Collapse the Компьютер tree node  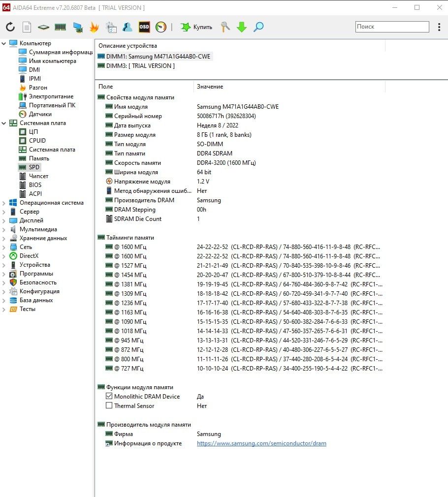4,43
